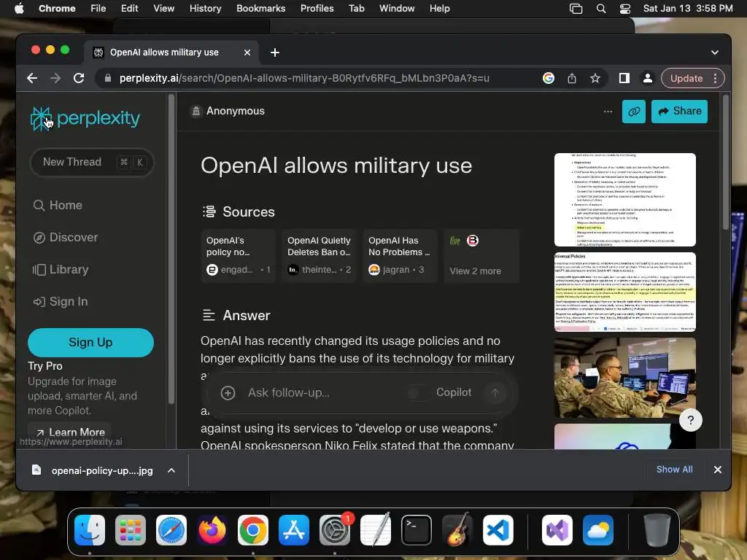Click the address bar URL

[304, 78]
